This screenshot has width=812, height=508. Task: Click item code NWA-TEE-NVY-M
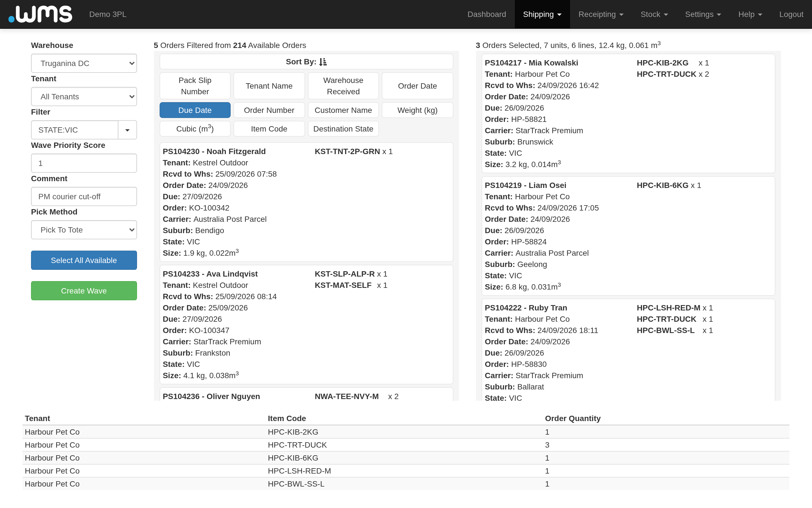(347, 397)
